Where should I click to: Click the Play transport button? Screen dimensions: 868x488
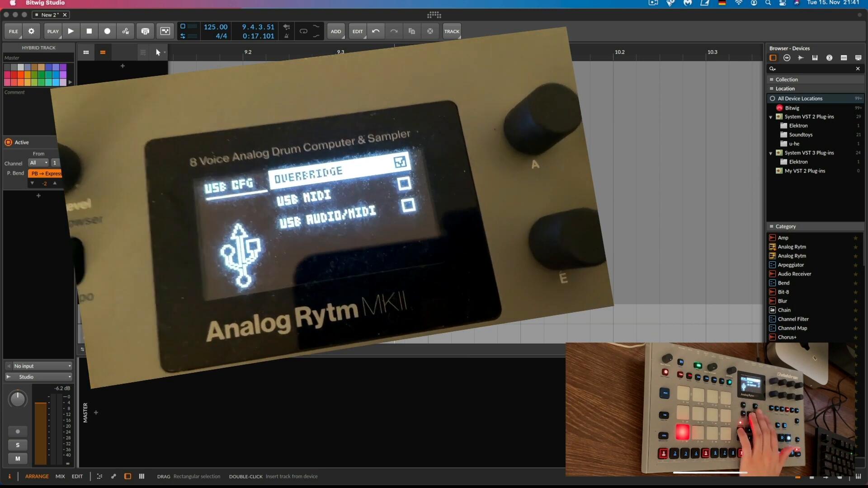point(71,31)
